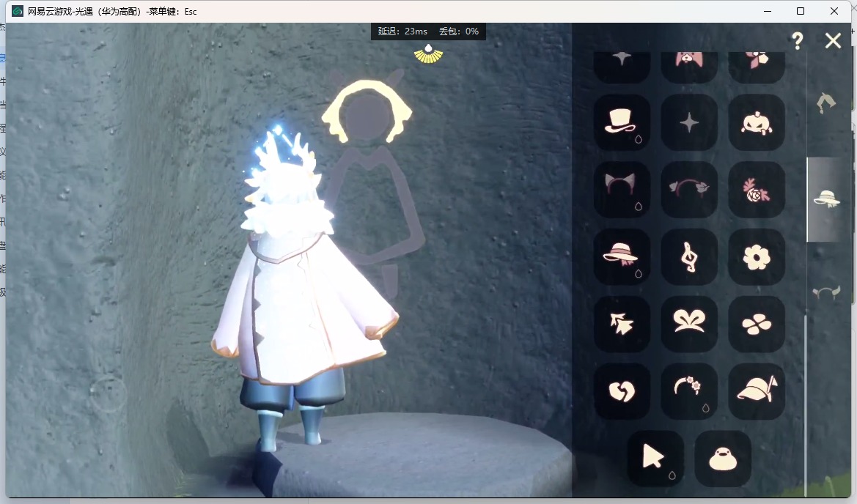
Task: Click the outfit list scrollbar
Action: pyautogui.click(x=805, y=404)
